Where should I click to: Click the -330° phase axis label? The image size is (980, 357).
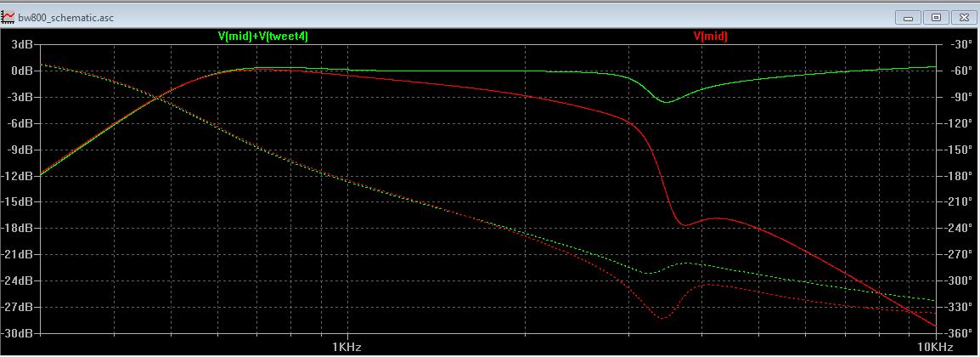960,307
